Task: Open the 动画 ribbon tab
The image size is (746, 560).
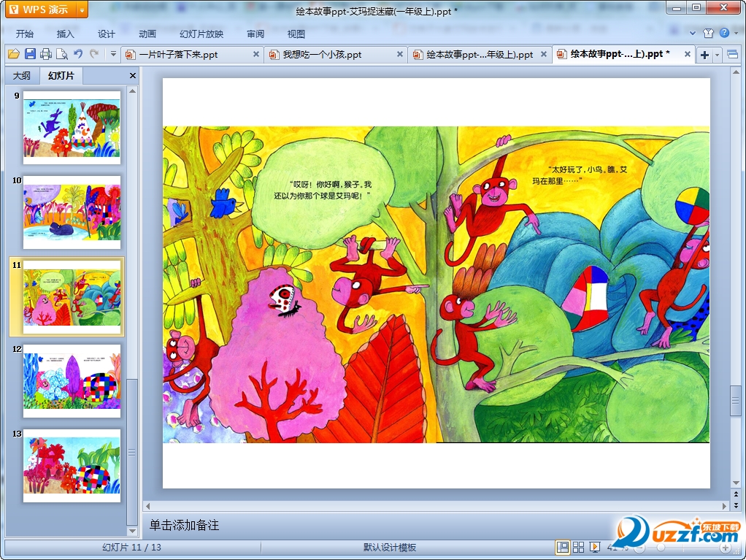Action: (x=147, y=34)
